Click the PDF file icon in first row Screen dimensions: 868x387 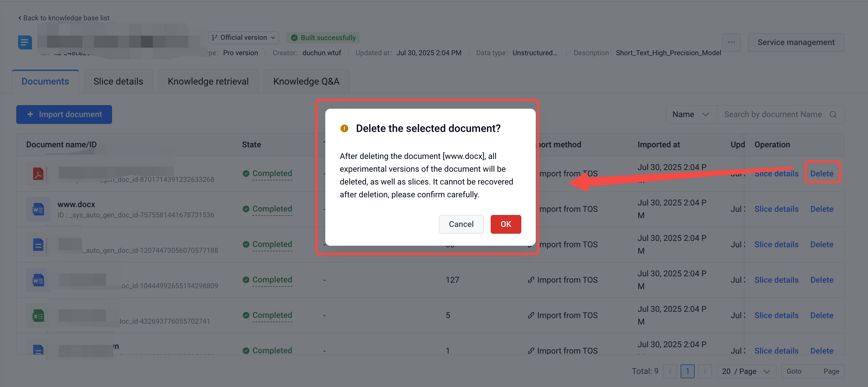(38, 174)
